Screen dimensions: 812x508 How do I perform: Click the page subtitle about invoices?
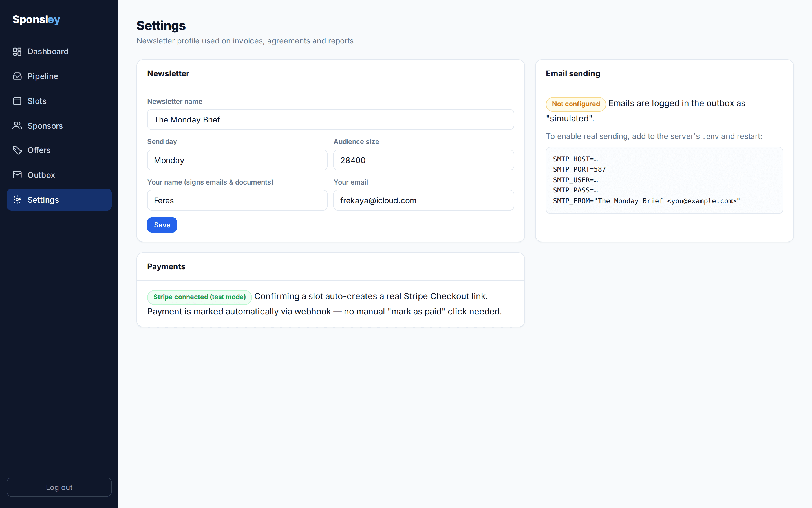point(245,41)
